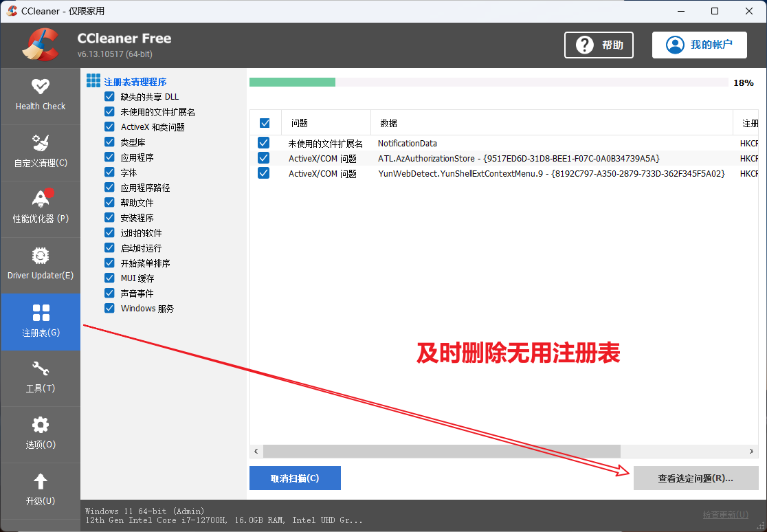Click scrollbar right arrow

[751, 451]
